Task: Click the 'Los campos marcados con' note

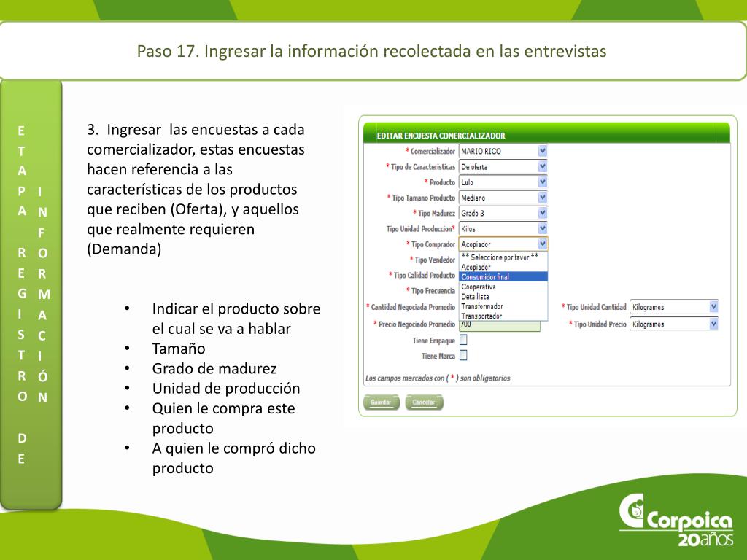Action: coord(438,378)
